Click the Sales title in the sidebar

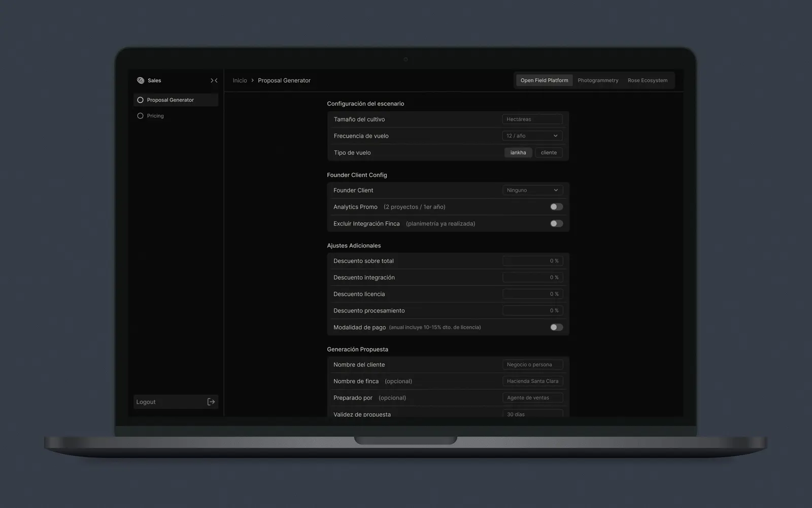point(154,80)
